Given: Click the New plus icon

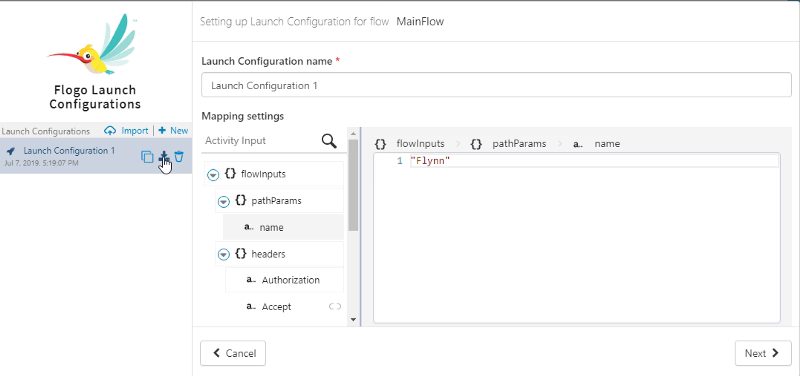Looking at the screenshot, I should tap(162, 131).
